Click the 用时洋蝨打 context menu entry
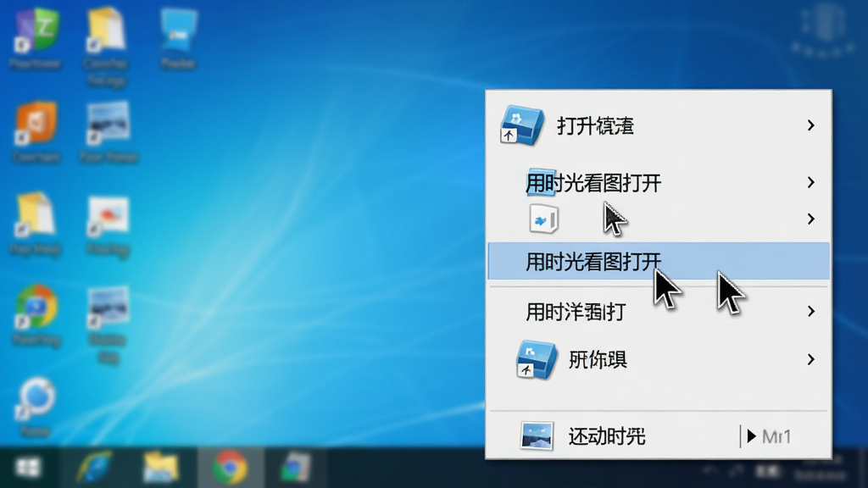This screenshot has height=488, width=868. click(x=658, y=312)
